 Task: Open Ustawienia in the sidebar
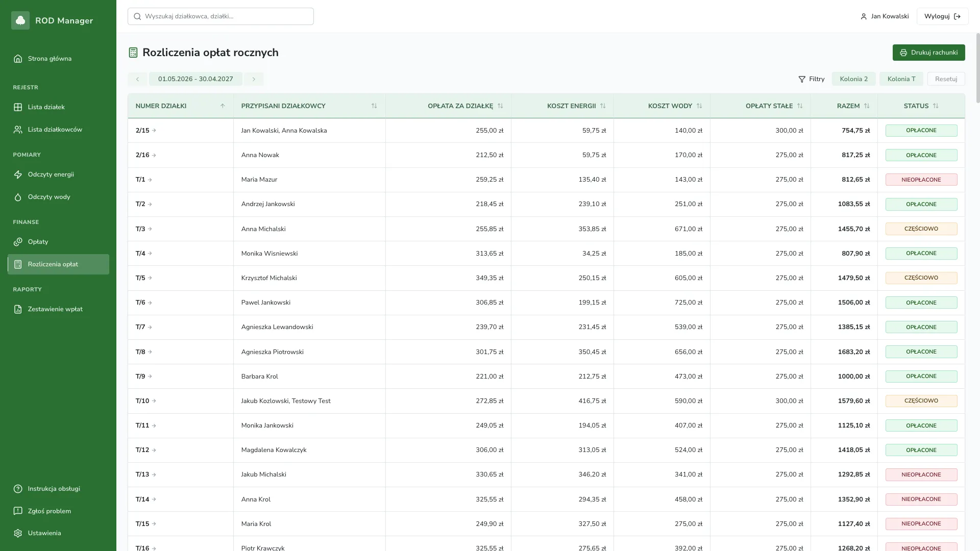pos(58,533)
